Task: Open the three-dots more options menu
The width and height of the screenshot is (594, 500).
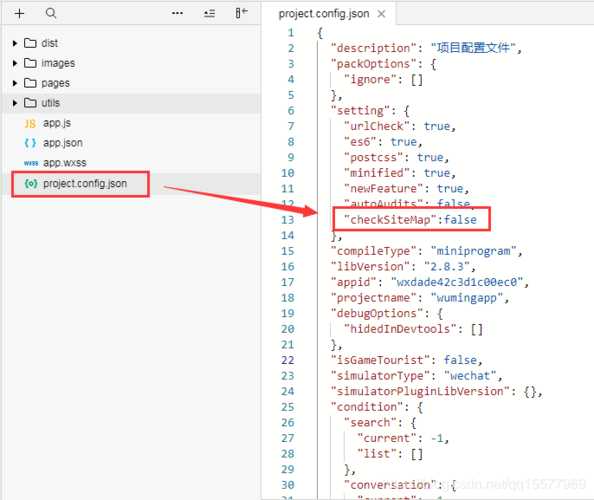Action: pos(177,13)
